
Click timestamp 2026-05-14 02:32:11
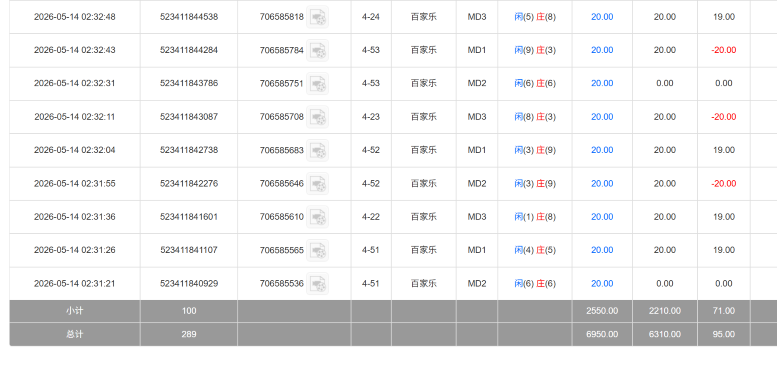point(74,117)
